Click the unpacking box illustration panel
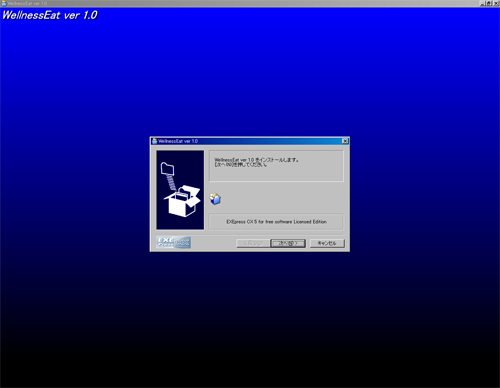500x388 pixels. tap(180, 190)
